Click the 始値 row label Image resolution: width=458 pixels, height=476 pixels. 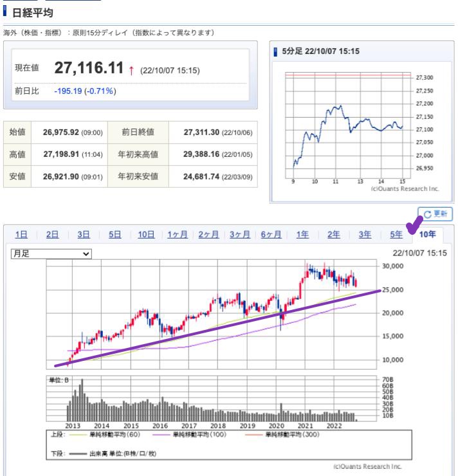(17, 132)
